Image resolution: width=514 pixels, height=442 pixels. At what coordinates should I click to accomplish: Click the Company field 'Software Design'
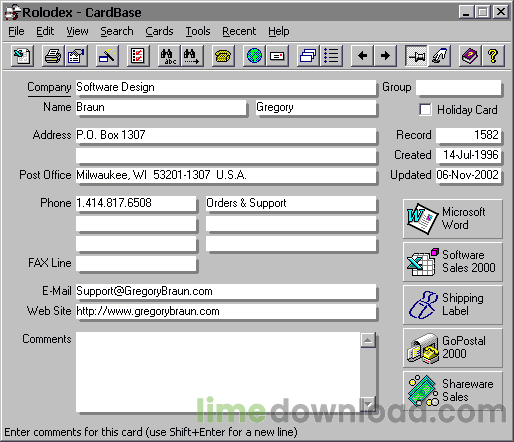click(226, 87)
